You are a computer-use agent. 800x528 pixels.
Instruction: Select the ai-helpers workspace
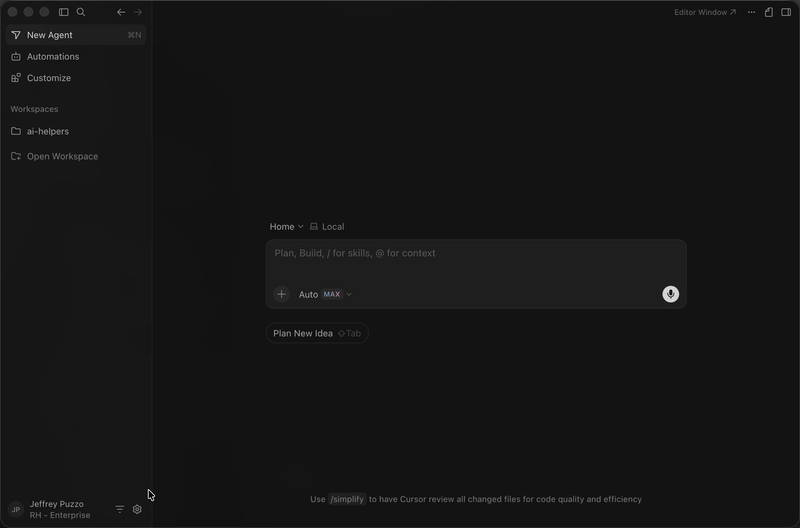click(x=76, y=131)
